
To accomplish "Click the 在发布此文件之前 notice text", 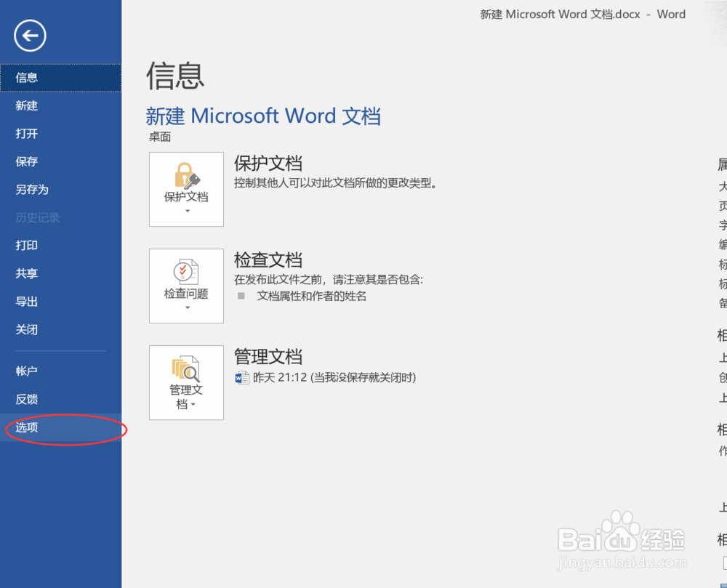I will 329,279.
